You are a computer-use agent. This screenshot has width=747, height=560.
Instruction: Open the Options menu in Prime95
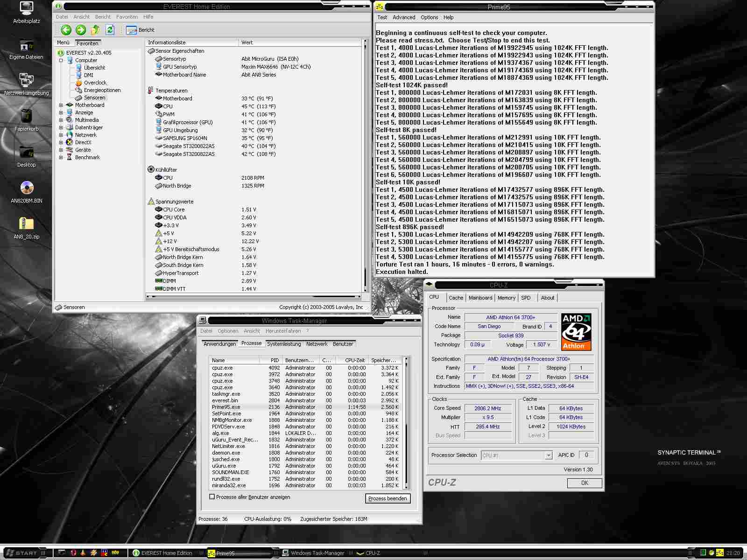(x=429, y=17)
